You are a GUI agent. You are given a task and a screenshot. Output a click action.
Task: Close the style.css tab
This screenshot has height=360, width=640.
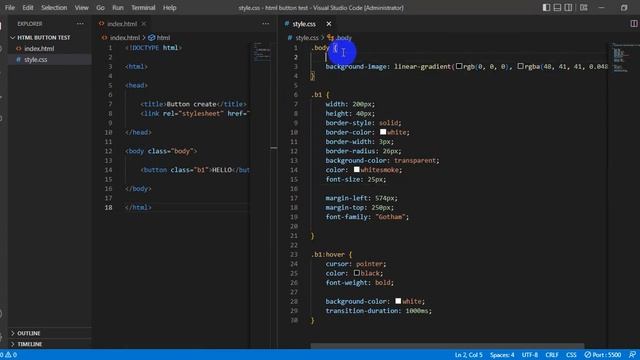(329, 24)
